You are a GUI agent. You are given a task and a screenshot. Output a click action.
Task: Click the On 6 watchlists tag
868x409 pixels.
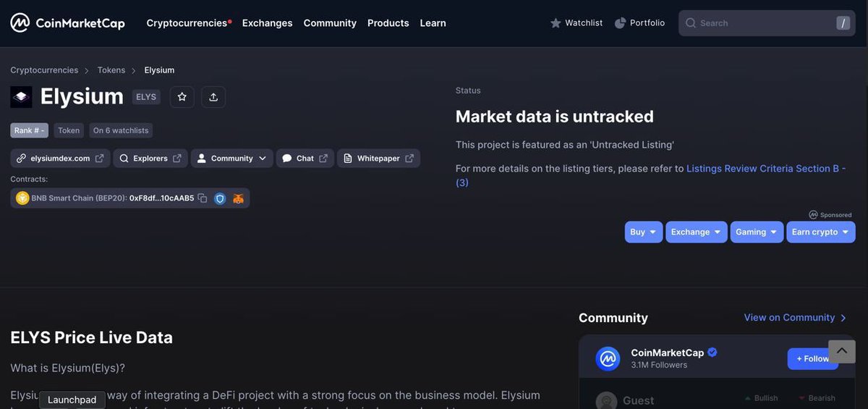tap(121, 130)
